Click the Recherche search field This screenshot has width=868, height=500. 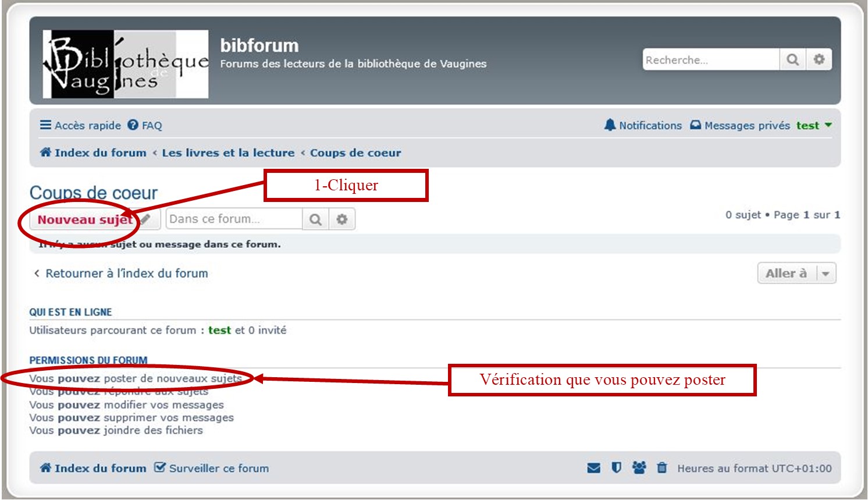tap(710, 59)
